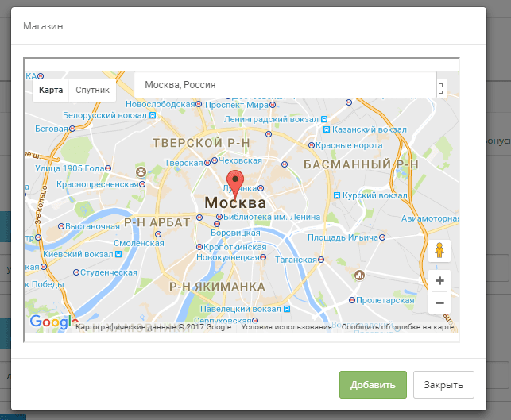Select Павелецкий вокзал train icon
Screen dimensions: 511x420
pyautogui.click(x=287, y=309)
